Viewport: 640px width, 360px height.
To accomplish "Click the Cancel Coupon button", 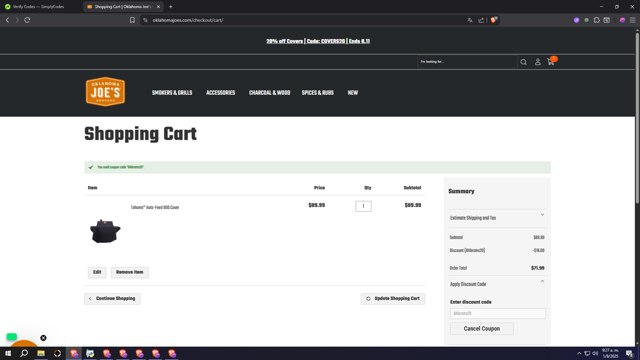I will tap(482, 329).
